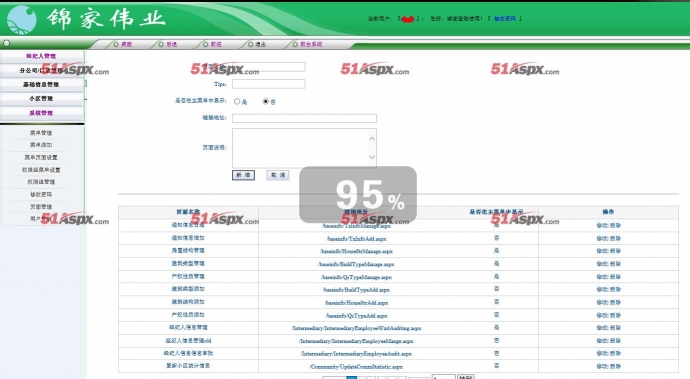Click the 页面名称 table column header
Screen dimensions: 690x379
pyautogui.click(x=188, y=212)
